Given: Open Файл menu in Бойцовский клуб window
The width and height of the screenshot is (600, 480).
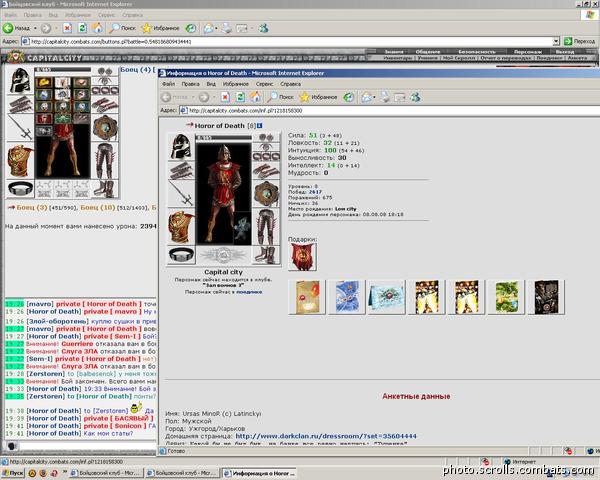Looking at the screenshot, I should click(x=10, y=15).
